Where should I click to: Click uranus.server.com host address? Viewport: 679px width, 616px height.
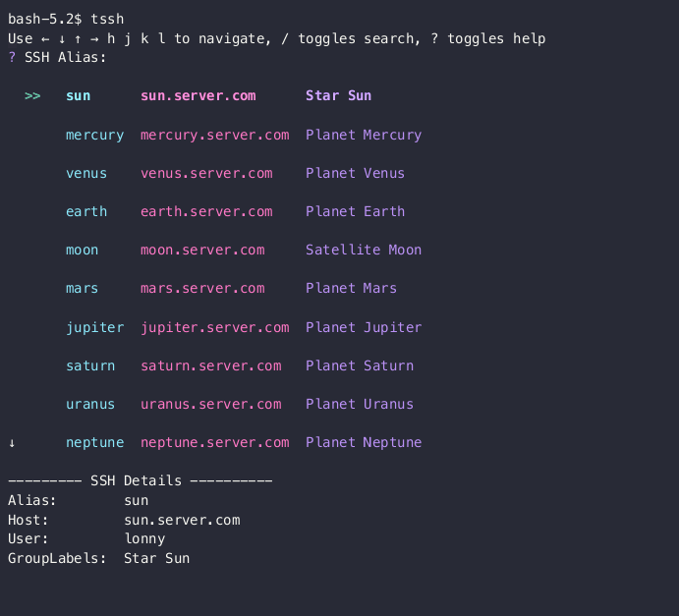(211, 405)
